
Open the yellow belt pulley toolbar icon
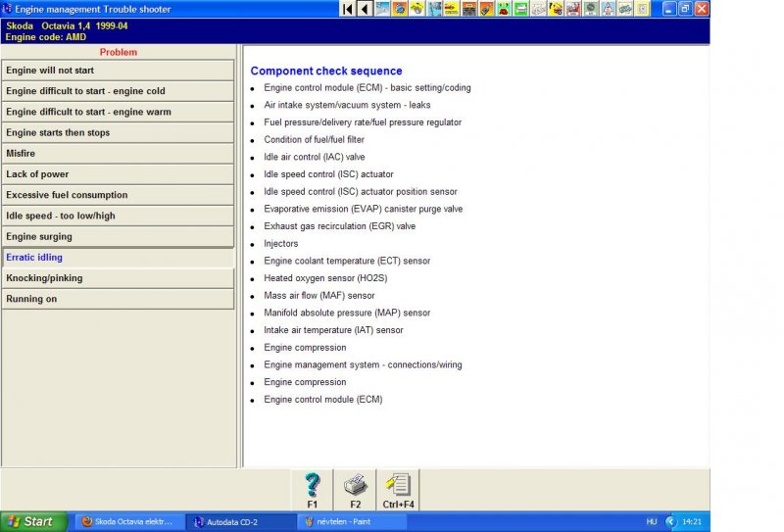coord(417,9)
